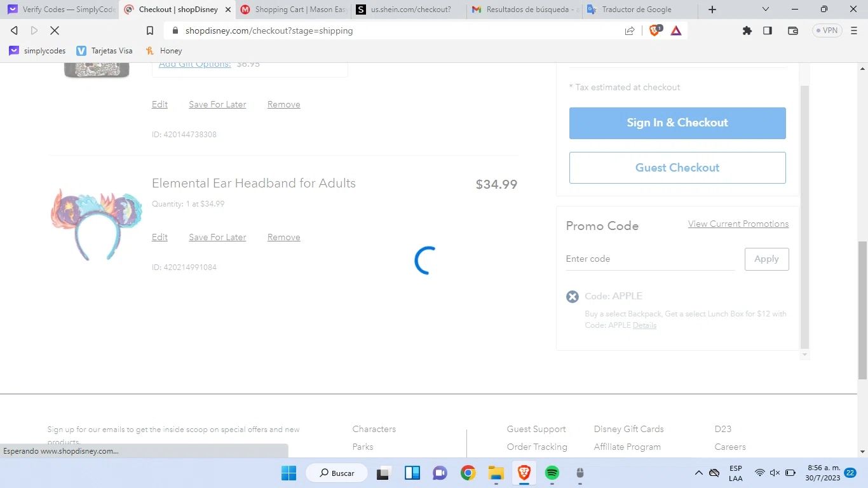Open the Parks footer link
The width and height of the screenshot is (868, 488).
click(x=363, y=447)
